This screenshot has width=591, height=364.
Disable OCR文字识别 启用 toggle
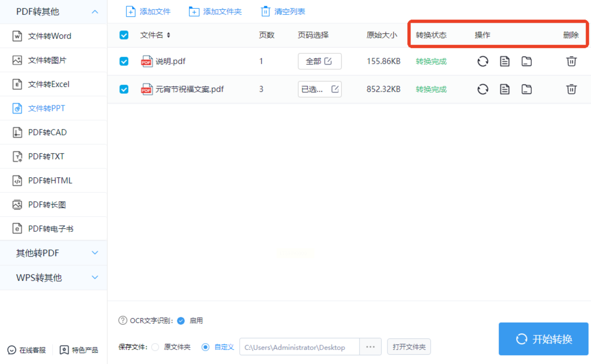[x=181, y=320]
